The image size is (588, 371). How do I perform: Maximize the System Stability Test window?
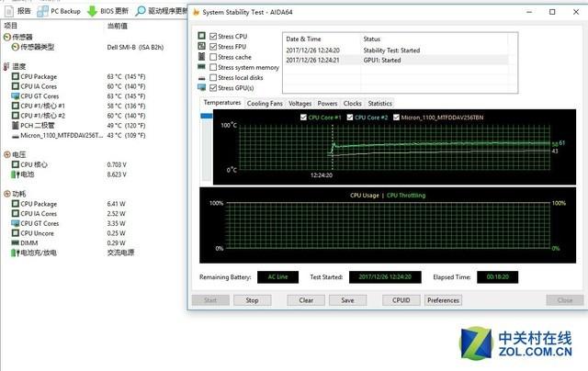point(552,12)
